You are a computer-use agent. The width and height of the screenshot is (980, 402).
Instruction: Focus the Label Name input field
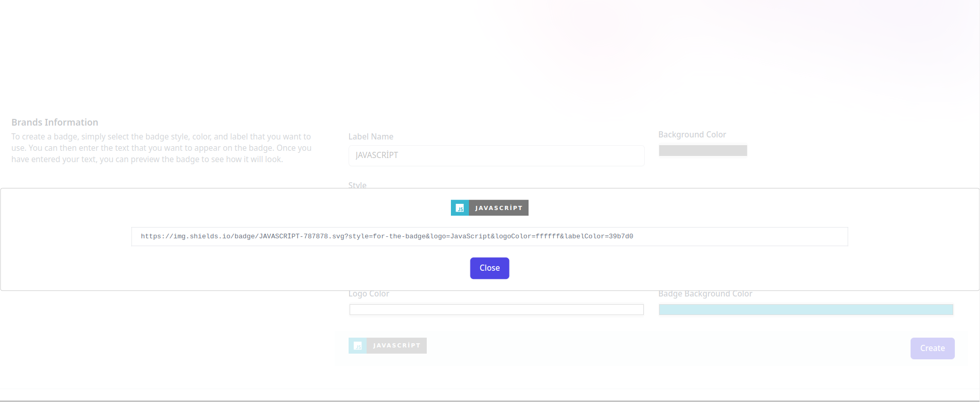[496, 155]
